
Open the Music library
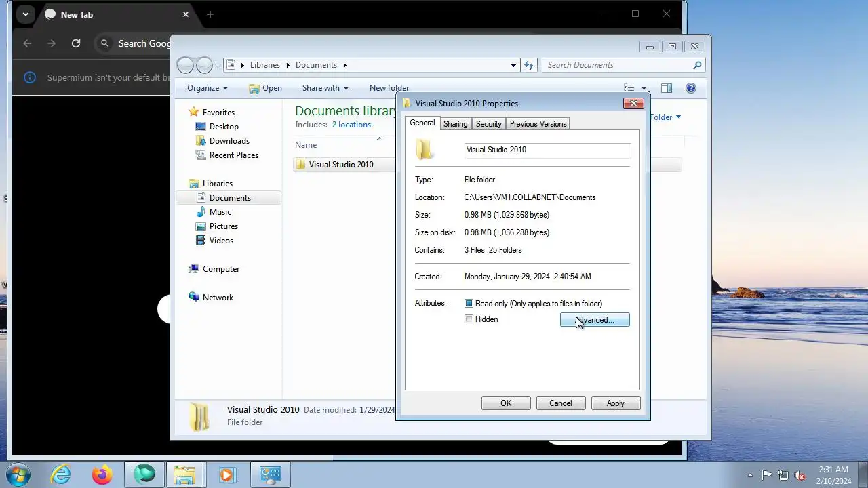(x=220, y=212)
